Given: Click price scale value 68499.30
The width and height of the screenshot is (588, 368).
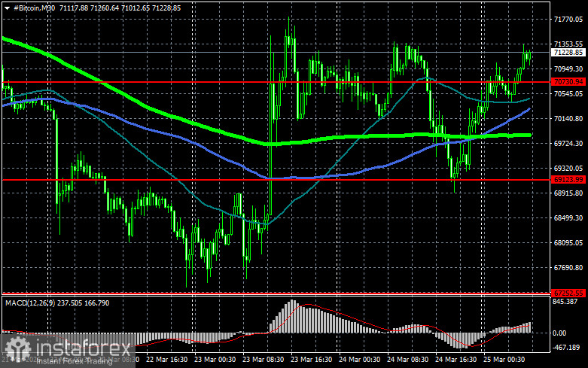Looking at the screenshot, I should click(568, 217).
